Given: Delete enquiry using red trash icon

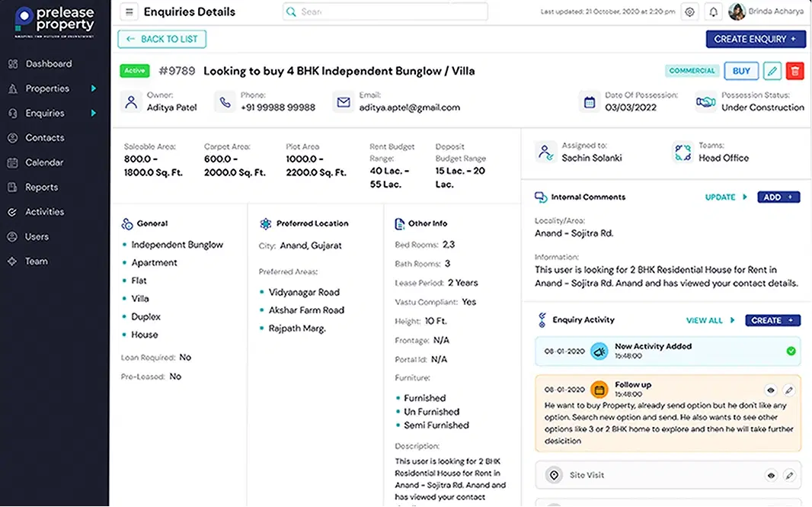Looking at the screenshot, I should (x=794, y=71).
